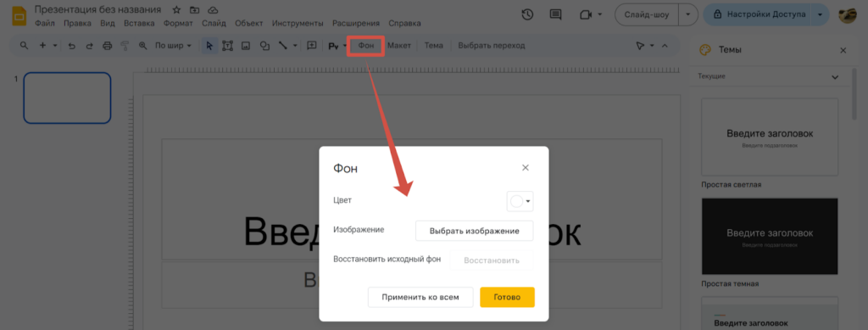Start the Слайд-шоу presentation
The height and width of the screenshot is (330, 868).
[x=647, y=14]
